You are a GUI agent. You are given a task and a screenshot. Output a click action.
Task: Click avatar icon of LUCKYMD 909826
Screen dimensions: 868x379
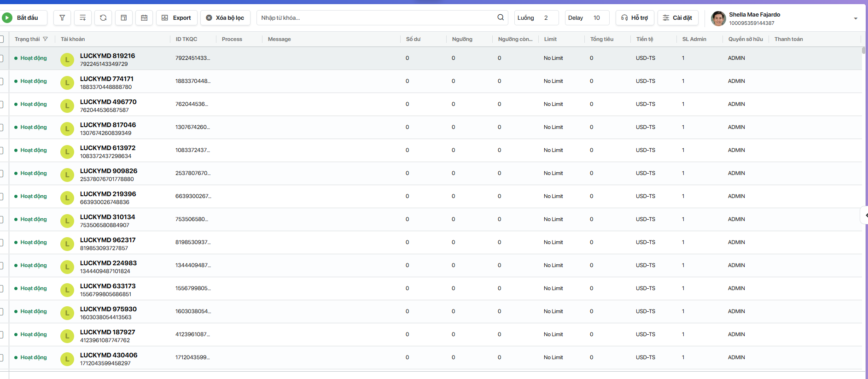point(67,175)
